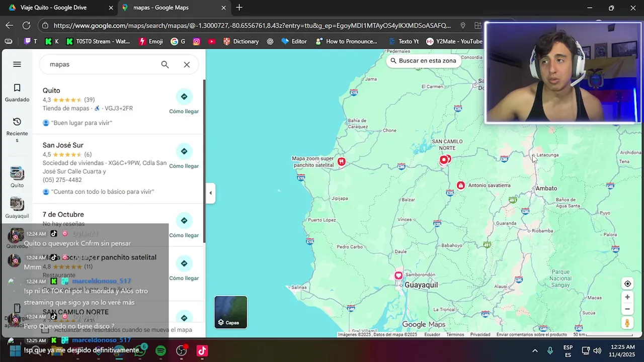Collapse the results side panel
The height and width of the screenshot is (362, 644).
point(210,193)
